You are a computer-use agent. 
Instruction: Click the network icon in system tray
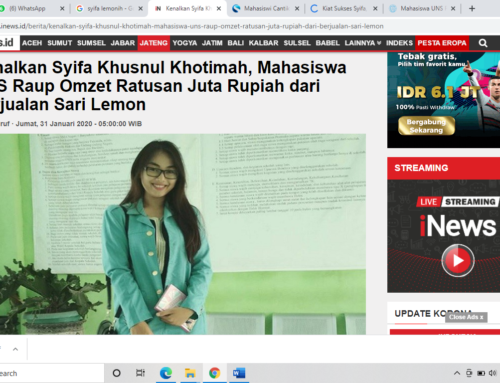[469, 373]
